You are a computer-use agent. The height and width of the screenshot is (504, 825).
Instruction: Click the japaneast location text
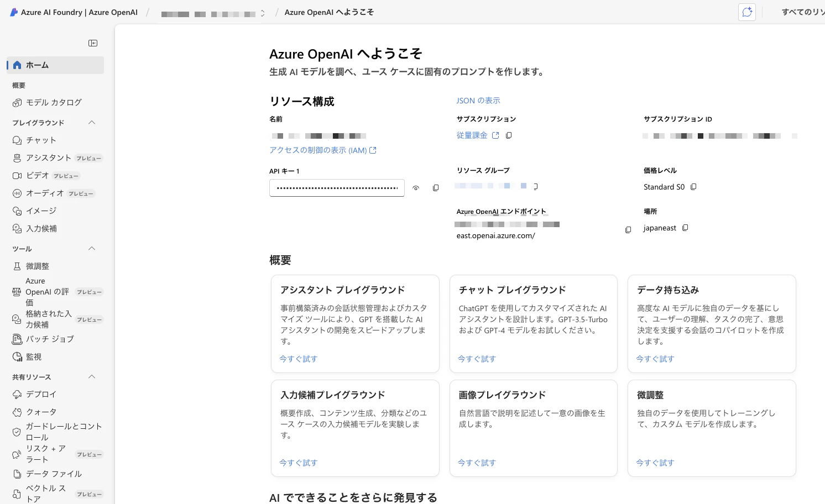(660, 228)
